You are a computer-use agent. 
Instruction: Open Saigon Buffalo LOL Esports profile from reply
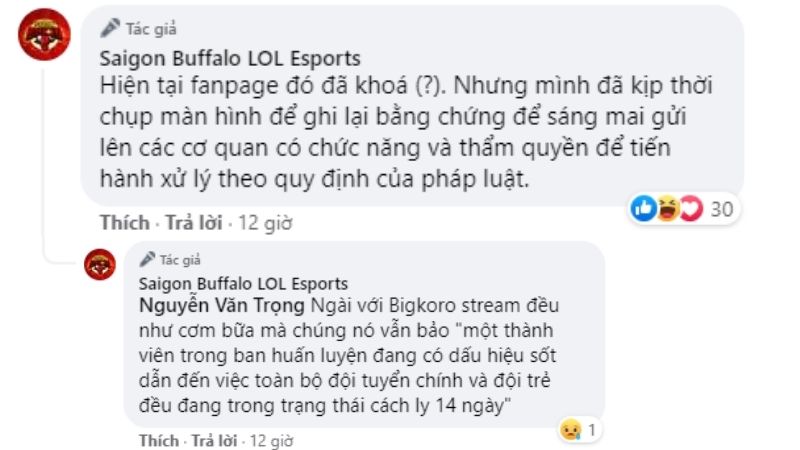pyautogui.click(x=243, y=283)
